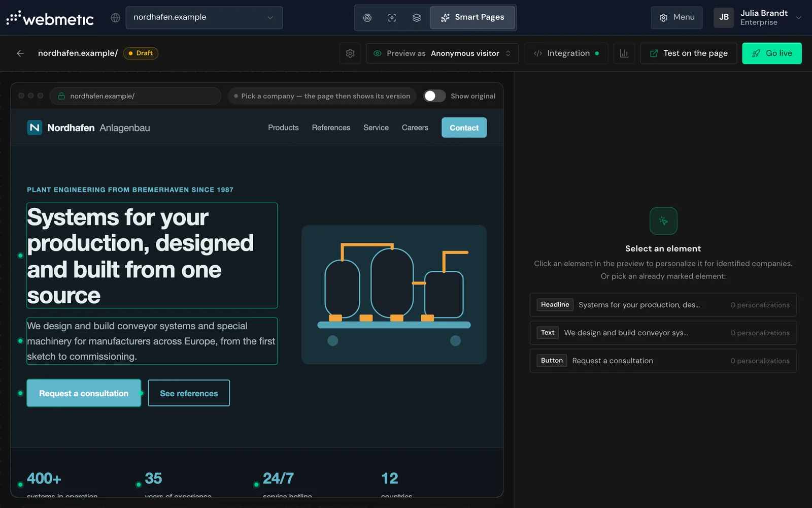
Task: Click the Select an element cursor icon
Action: [663, 221]
